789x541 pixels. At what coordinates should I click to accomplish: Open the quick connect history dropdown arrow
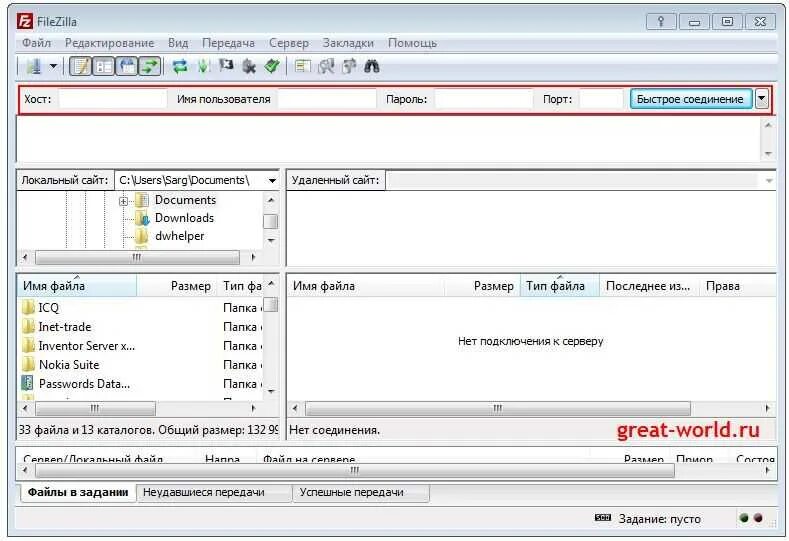point(762,99)
